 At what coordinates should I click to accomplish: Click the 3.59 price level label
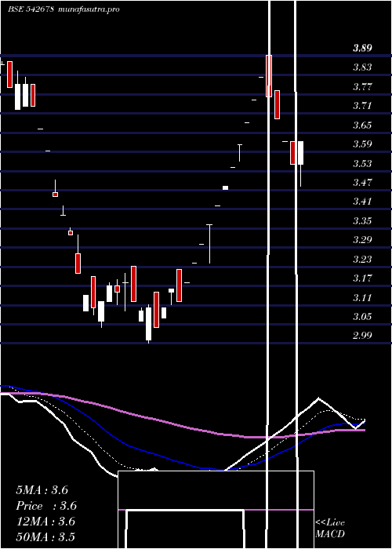(362, 144)
